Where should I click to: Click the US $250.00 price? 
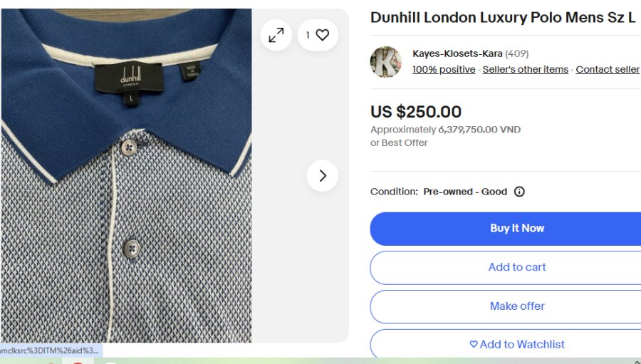[x=416, y=112]
